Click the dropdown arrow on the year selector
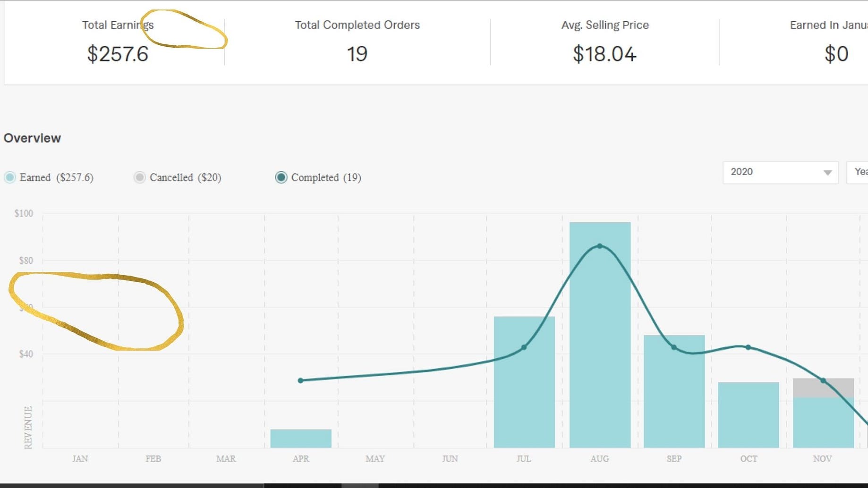868x488 pixels. click(x=827, y=173)
